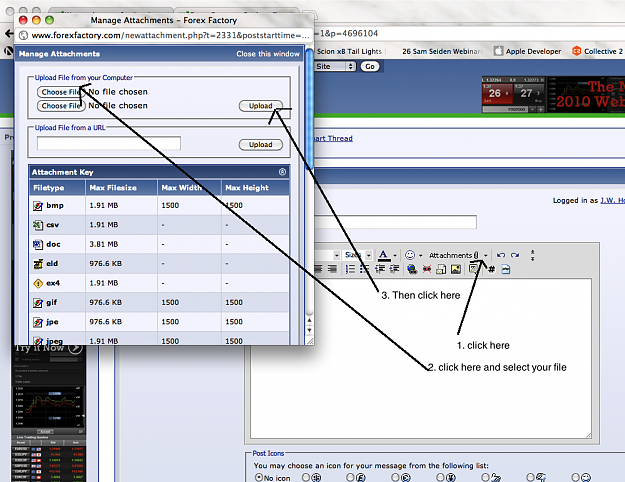Open the Sizes font size dropdown
Viewport: 625px width, 482px height.
point(358,255)
